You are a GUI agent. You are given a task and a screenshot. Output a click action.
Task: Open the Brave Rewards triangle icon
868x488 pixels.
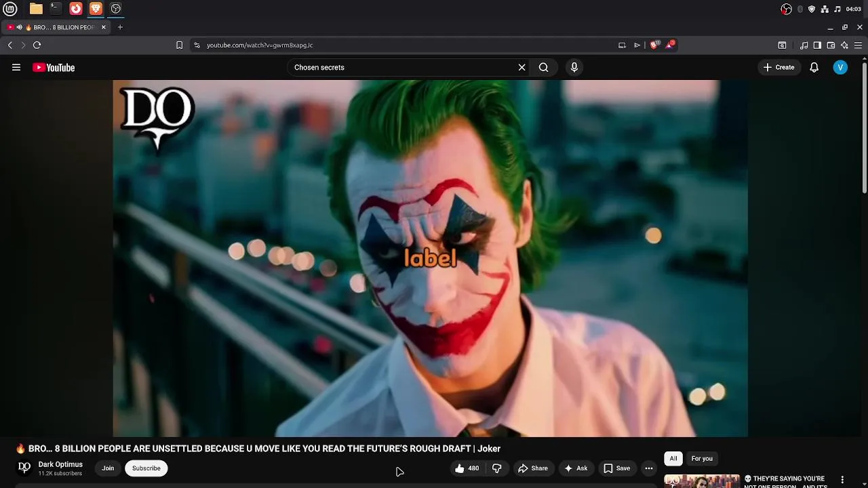coord(670,45)
